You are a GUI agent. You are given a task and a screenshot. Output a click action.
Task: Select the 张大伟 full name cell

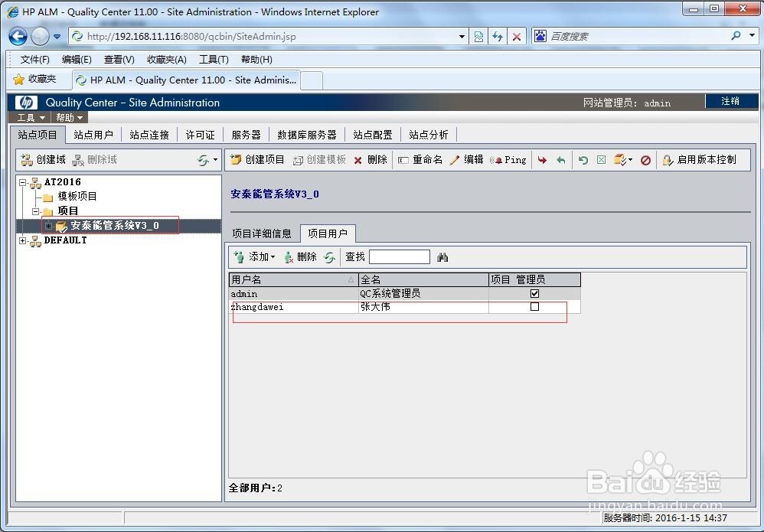coord(423,306)
